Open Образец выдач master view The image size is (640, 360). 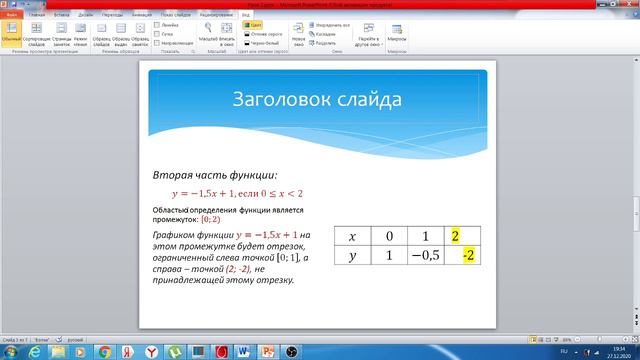[121, 34]
